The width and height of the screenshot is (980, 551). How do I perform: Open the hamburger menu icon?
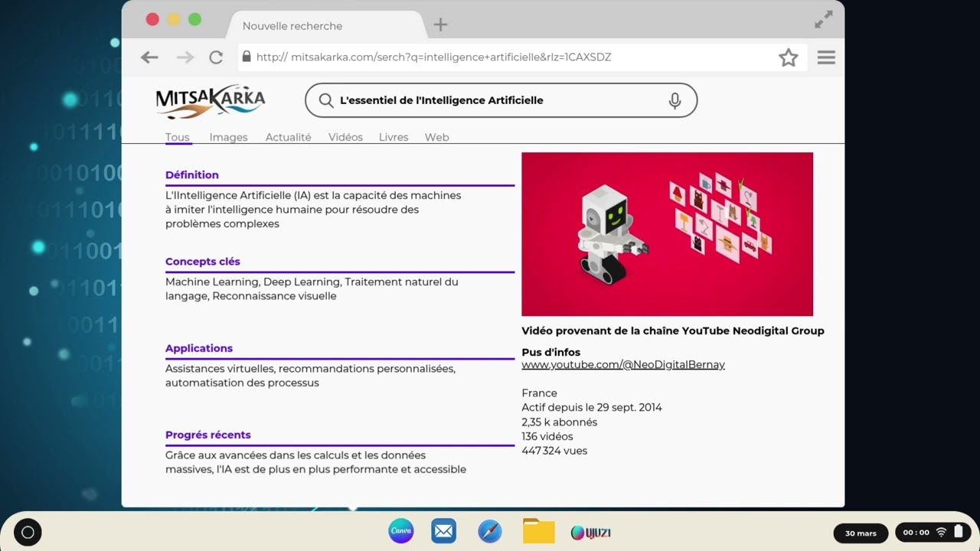[x=826, y=57]
